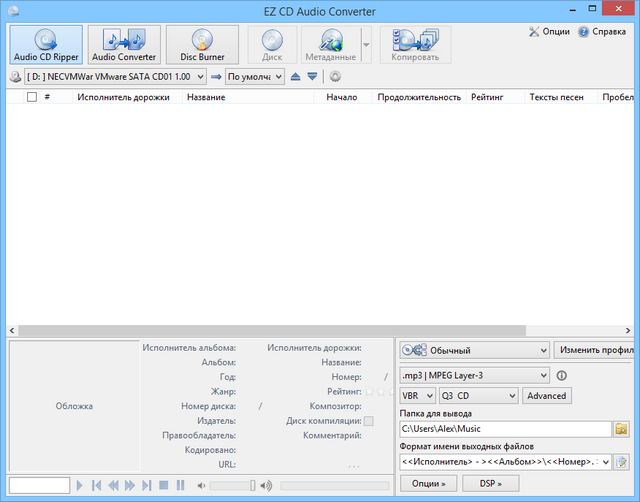Viewport: 640px width, 502px height.
Task: Toggle the Диск компиляции checkbox
Action: 368,421
